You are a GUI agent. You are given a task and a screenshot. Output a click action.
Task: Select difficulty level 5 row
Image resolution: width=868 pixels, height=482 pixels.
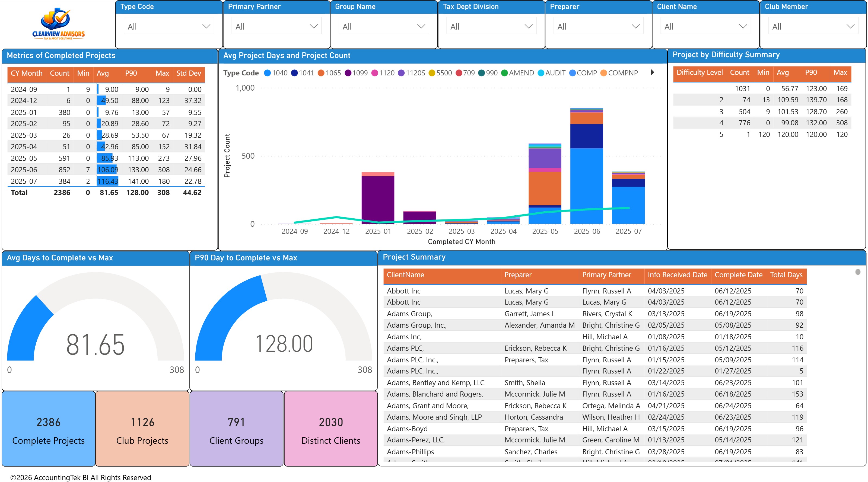[x=762, y=135]
